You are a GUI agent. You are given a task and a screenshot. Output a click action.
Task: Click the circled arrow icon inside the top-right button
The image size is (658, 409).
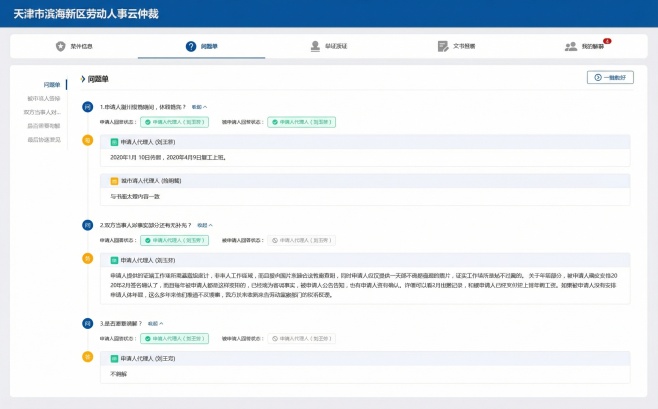[598, 78]
